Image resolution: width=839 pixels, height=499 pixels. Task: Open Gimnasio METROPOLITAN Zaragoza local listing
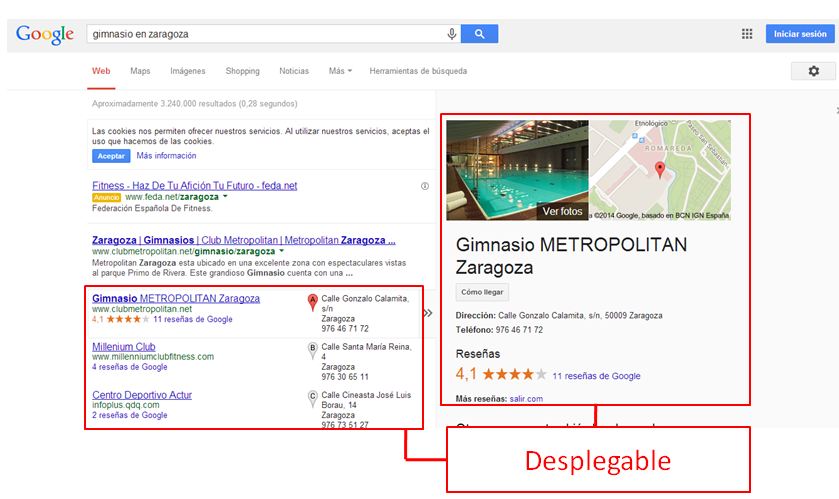click(176, 298)
